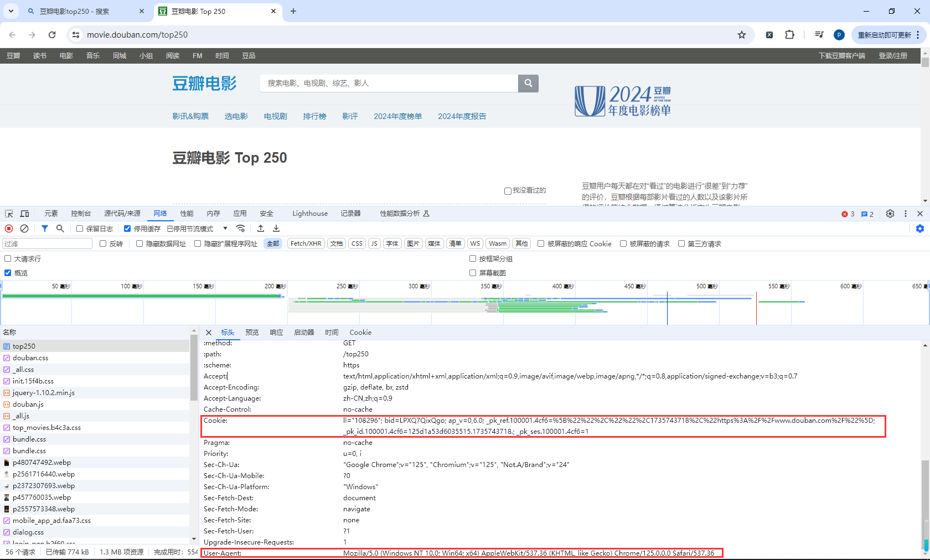This screenshot has height=560, width=930.
Task: Open the Extensions puzzle icon
Action: tap(790, 35)
